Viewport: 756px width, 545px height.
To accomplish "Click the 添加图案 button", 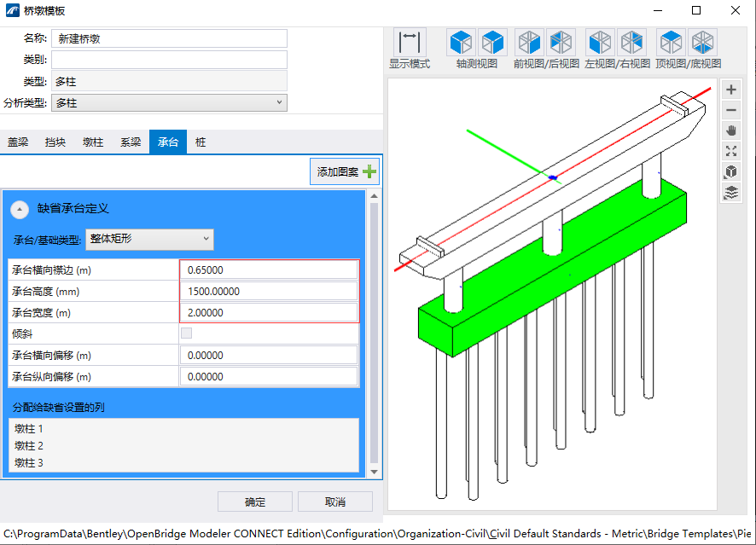I will (345, 172).
